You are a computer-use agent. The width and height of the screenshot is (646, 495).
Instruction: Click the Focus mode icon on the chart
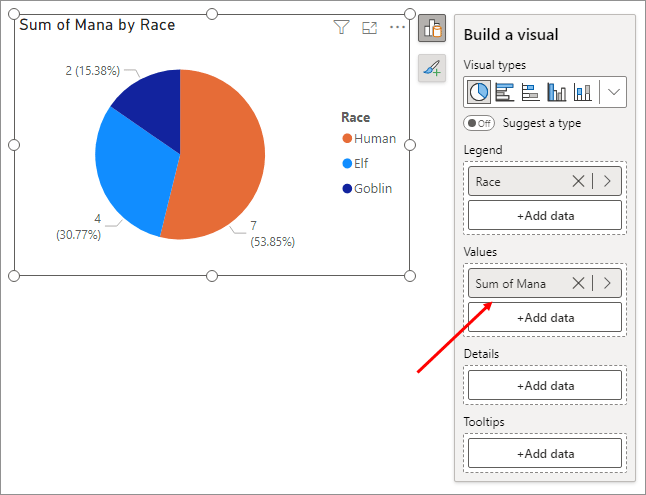[369, 28]
